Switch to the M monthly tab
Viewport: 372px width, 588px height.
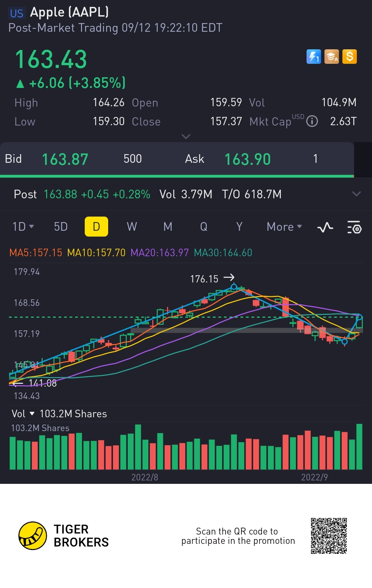[x=168, y=227]
